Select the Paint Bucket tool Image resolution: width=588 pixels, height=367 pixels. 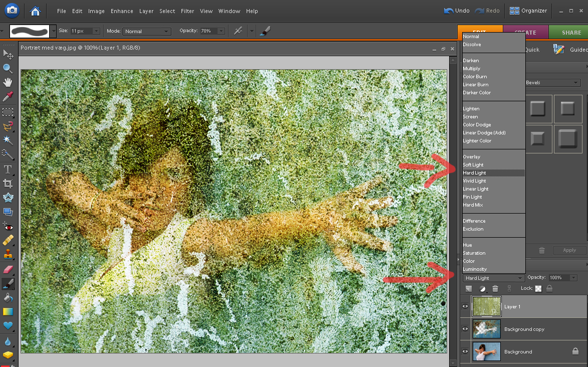coord(8,298)
